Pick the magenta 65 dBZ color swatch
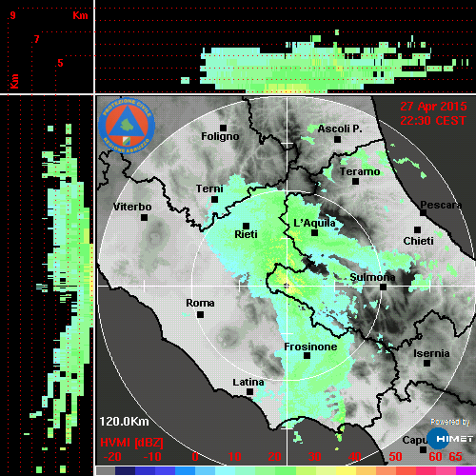 click(x=466, y=471)
